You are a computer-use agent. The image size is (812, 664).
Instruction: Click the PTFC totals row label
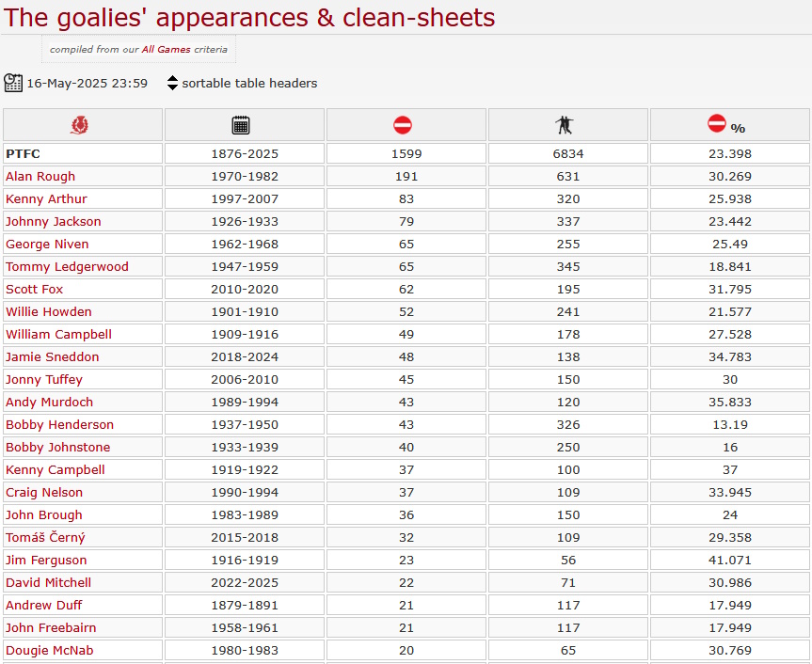(x=23, y=153)
